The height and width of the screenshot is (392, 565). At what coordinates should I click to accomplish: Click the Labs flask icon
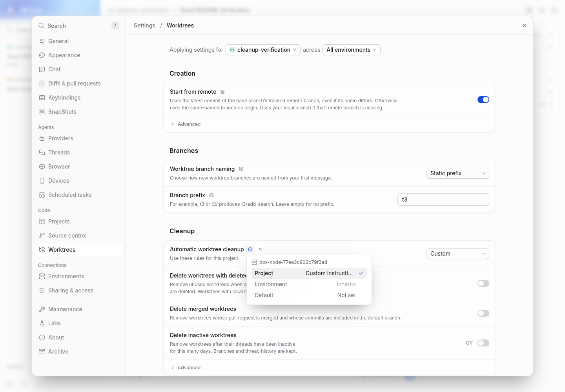point(42,323)
